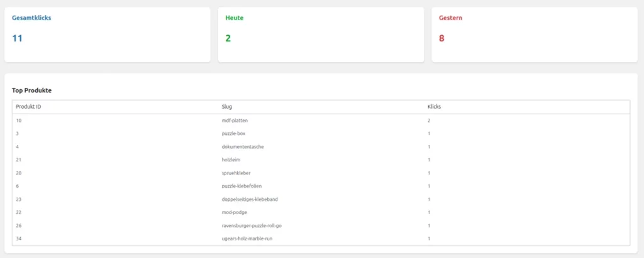The height and width of the screenshot is (258, 644).
Task: Select yesterday's click count 8
Action: pos(441,38)
